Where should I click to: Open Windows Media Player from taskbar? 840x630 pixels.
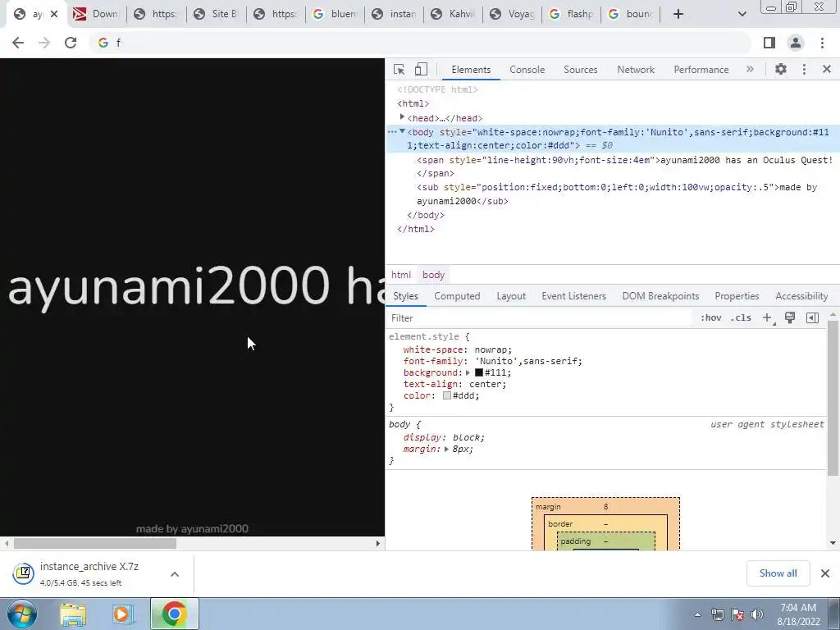click(121, 614)
